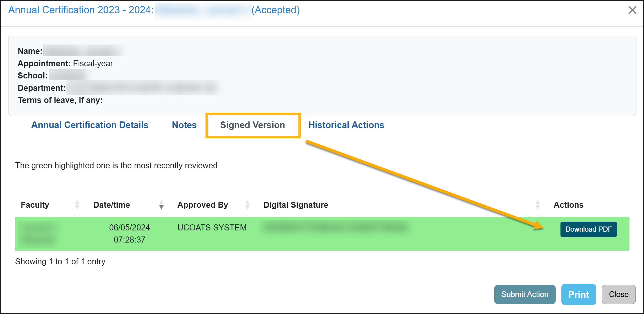The height and width of the screenshot is (314, 644).
Task: Click the Date/time column header
Action: point(112,205)
